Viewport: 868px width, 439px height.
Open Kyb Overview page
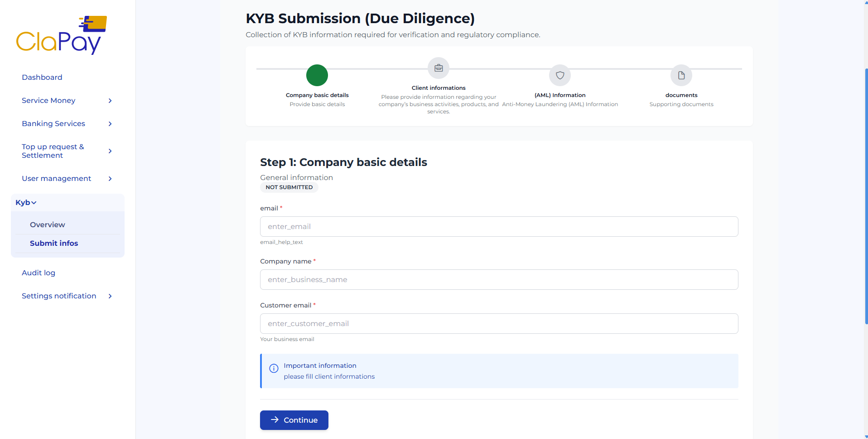pyautogui.click(x=48, y=225)
